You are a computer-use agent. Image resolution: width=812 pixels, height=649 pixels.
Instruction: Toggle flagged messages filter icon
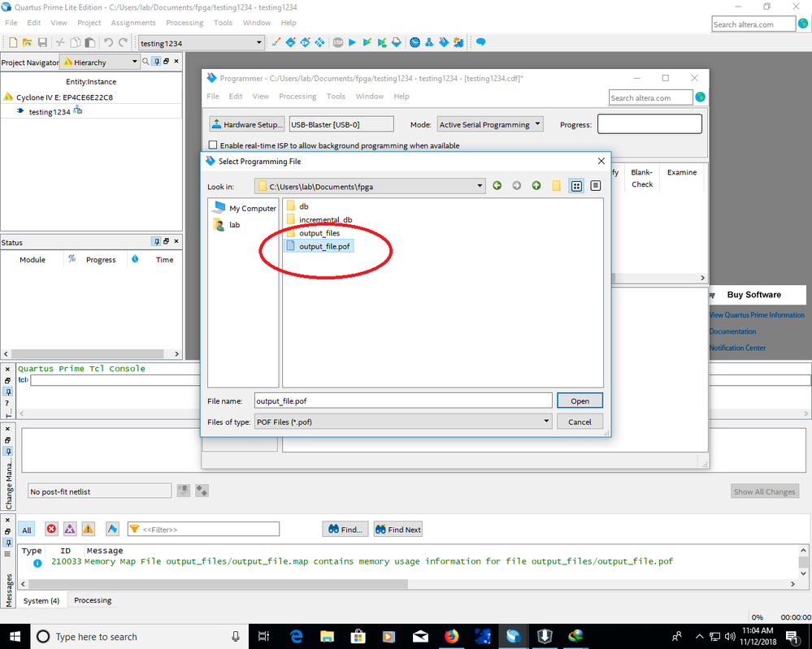click(x=112, y=529)
